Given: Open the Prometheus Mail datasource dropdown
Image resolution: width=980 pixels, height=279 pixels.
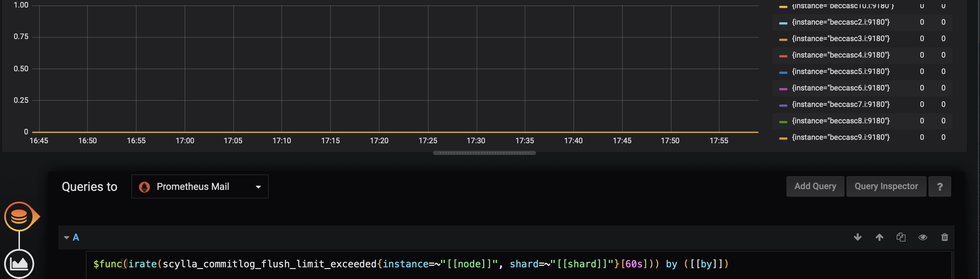Looking at the screenshot, I should click(x=200, y=186).
